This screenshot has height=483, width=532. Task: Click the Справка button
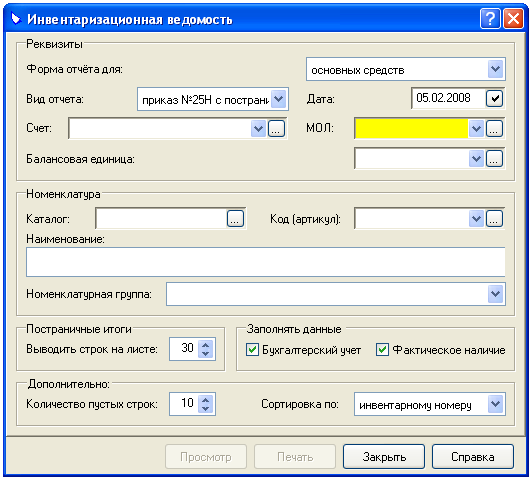(473, 457)
